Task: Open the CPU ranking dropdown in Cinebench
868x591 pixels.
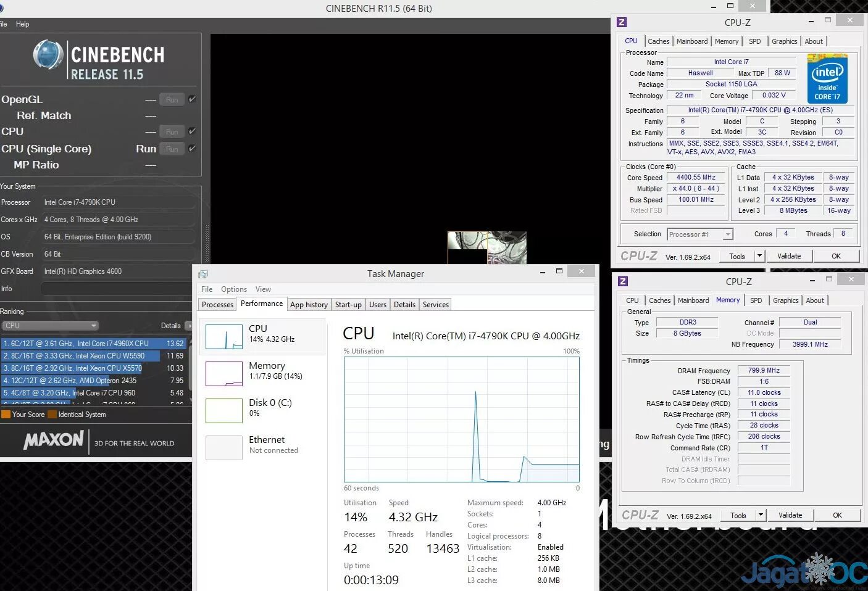Action: [50, 326]
